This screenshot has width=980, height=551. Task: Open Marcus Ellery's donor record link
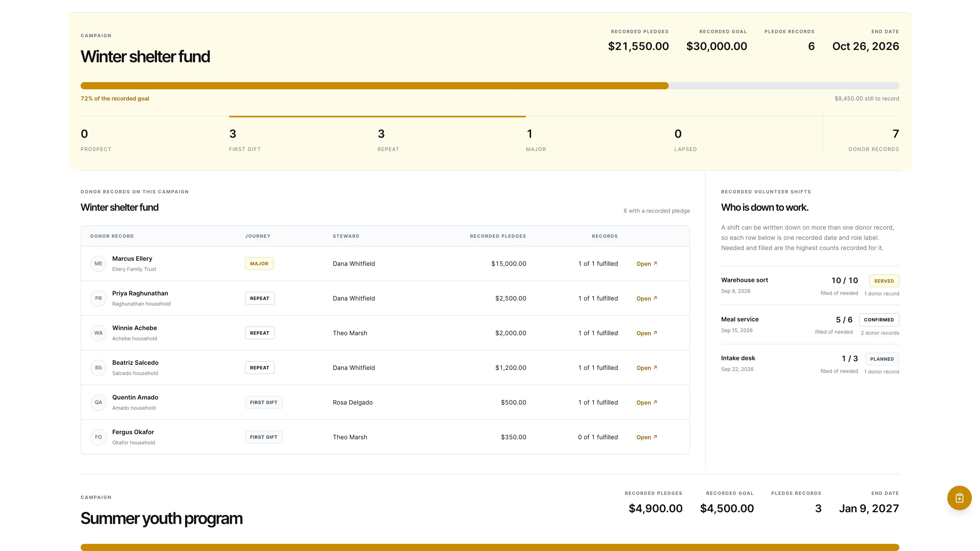coord(647,264)
